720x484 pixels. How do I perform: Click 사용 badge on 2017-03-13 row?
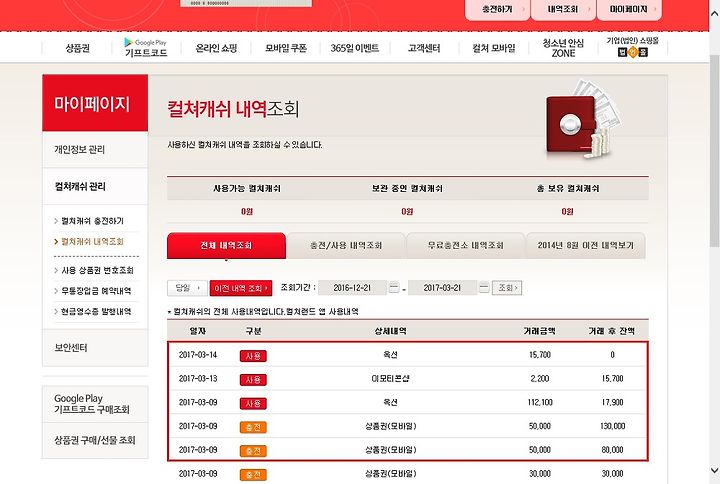(x=253, y=380)
